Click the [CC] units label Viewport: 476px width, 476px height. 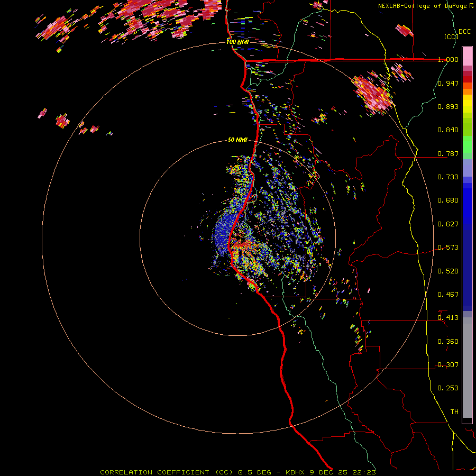(x=451, y=36)
